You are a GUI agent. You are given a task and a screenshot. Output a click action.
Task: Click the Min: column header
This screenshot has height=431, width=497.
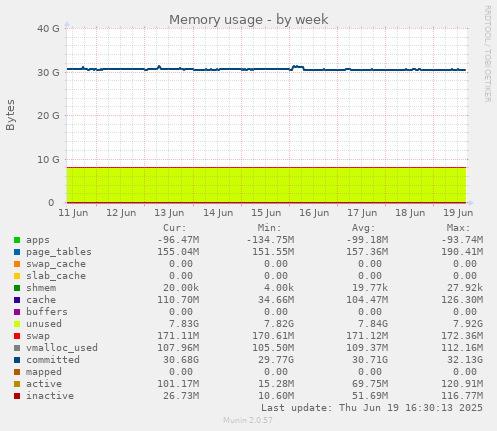[x=270, y=228]
